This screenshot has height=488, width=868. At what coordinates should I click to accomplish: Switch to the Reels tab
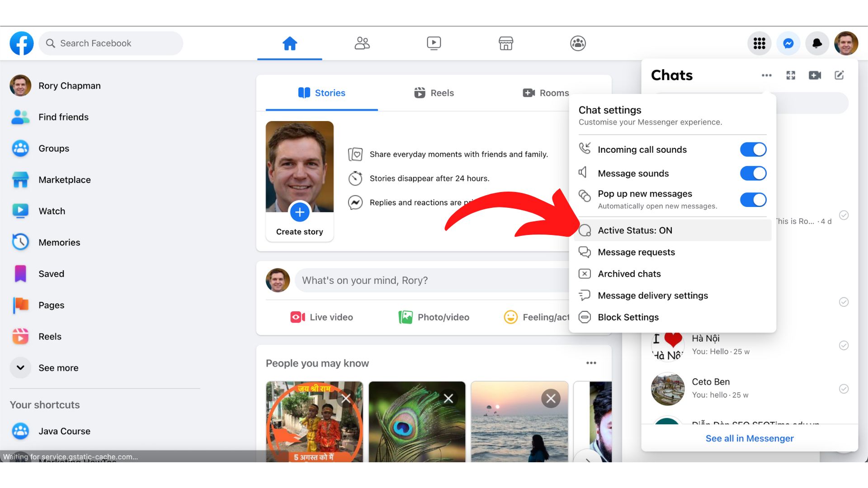pos(434,93)
